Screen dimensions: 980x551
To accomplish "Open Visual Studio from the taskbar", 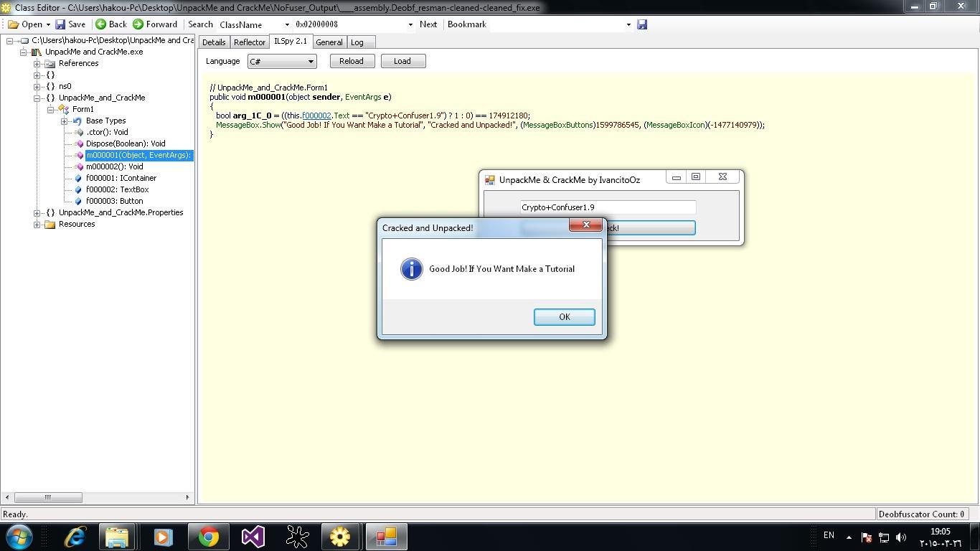I will 253,537.
